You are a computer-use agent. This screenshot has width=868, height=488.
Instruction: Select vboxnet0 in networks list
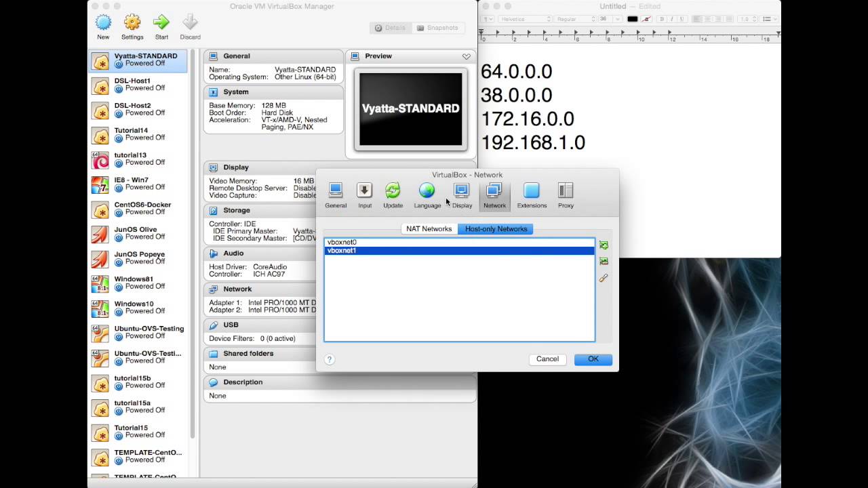pos(459,242)
